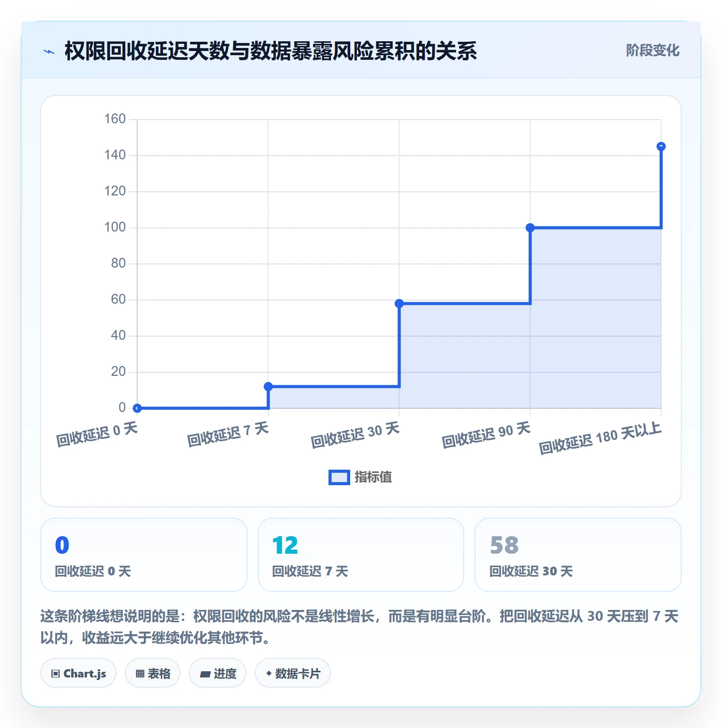Click the 回收延迟 0 天 card caption
This screenshot has height=728, width=722.
coord(93,571)
